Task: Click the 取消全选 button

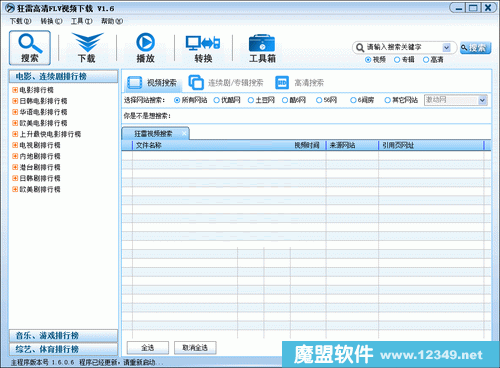Action: pos(195,348)
